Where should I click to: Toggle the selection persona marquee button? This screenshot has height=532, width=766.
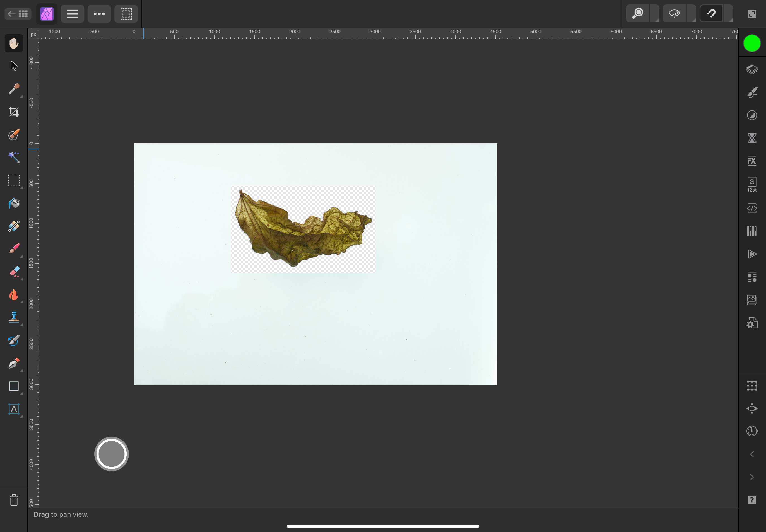pyautogui.click(x=126, y=14)
